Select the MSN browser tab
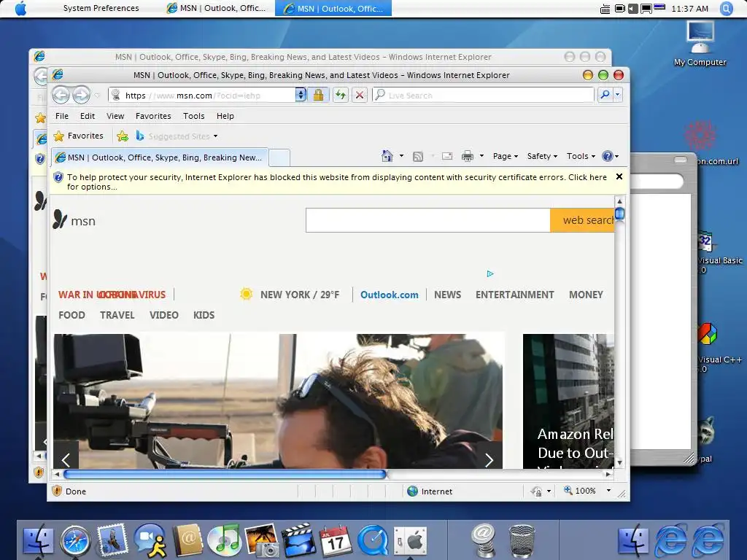Image resolution: width=747 pixels, height=560 pixels. [160, 157]
